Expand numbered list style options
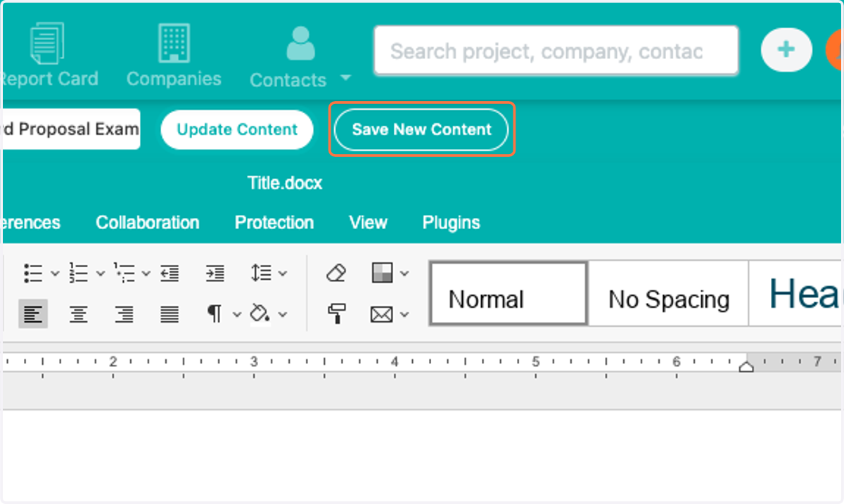 [101, 273]
